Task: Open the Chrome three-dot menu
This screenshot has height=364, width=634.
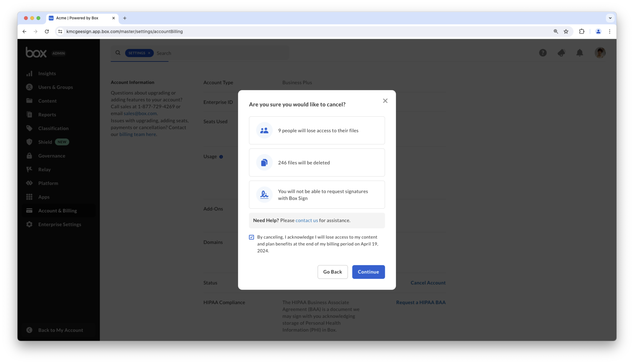Action: [609, 32]
